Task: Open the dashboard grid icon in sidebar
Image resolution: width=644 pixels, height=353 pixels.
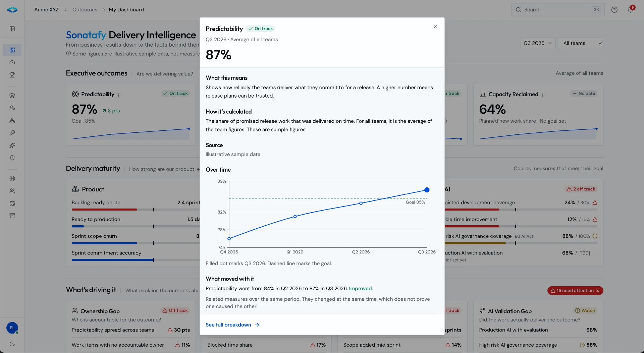Action: click(x=12, y=50)
